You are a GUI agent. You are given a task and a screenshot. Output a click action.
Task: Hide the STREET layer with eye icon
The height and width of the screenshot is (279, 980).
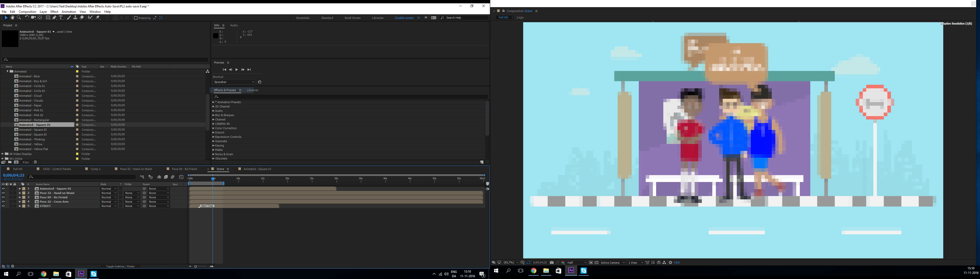(x=3, y=206)
